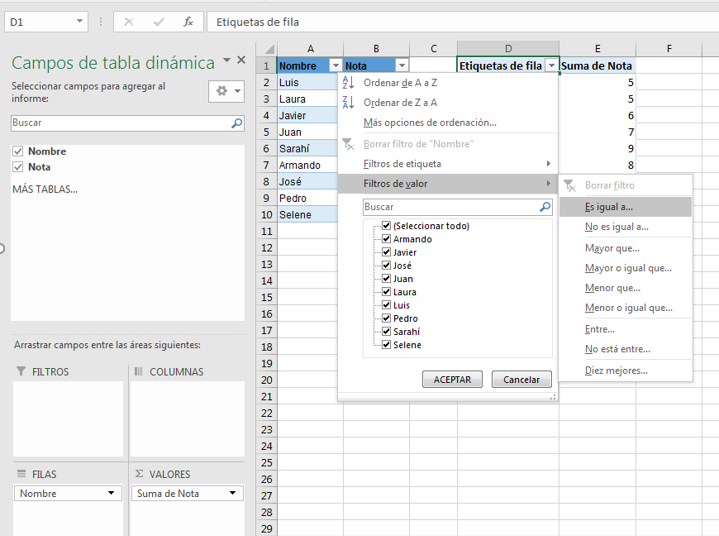This screenshot has height=536, width=719.
Task: Uncheck Armando in the filter list
Action: tap(387, 239)
